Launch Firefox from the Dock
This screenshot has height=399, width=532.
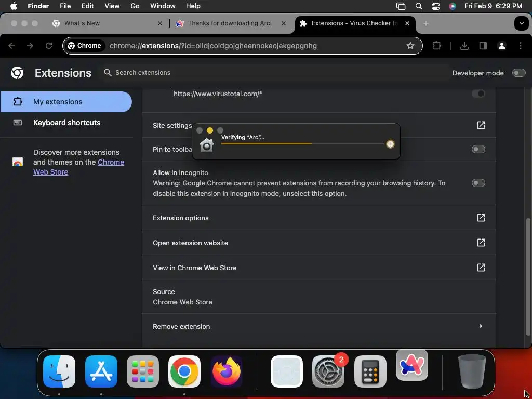(x=227, y=371)
